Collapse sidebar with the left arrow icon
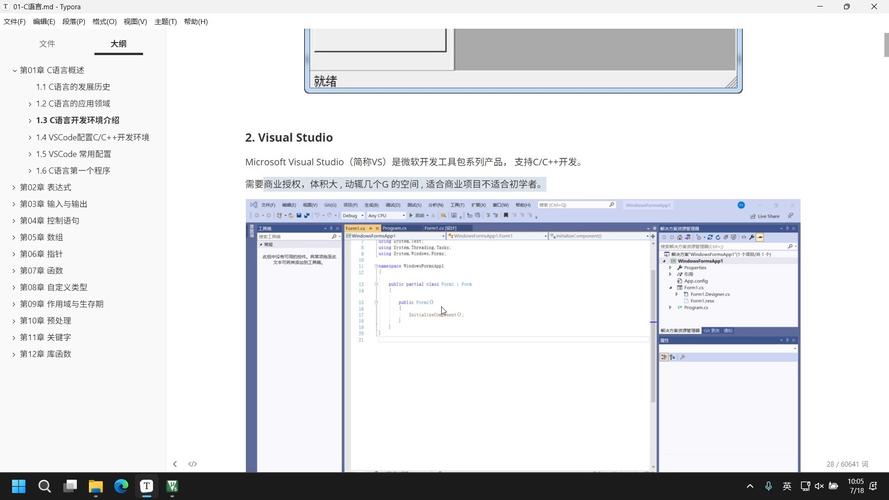This screenshot has width=889, height=500. pos(175,464)
